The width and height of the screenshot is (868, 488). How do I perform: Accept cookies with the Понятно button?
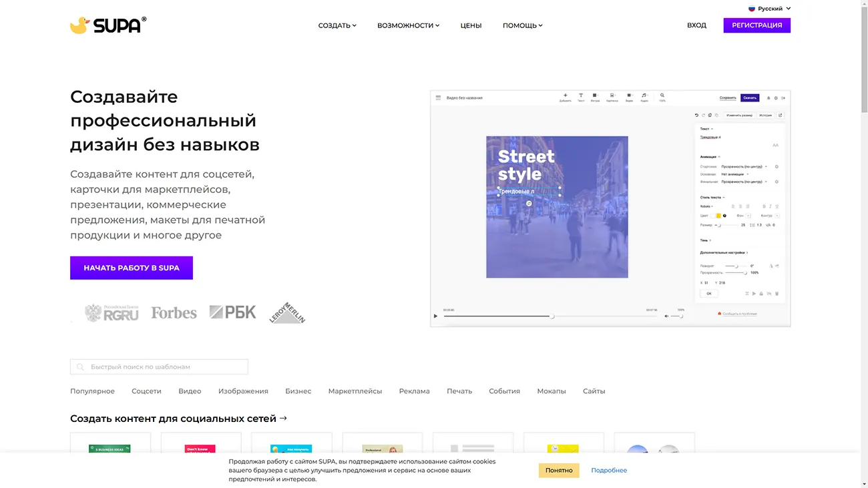click(x=559, y=470)
